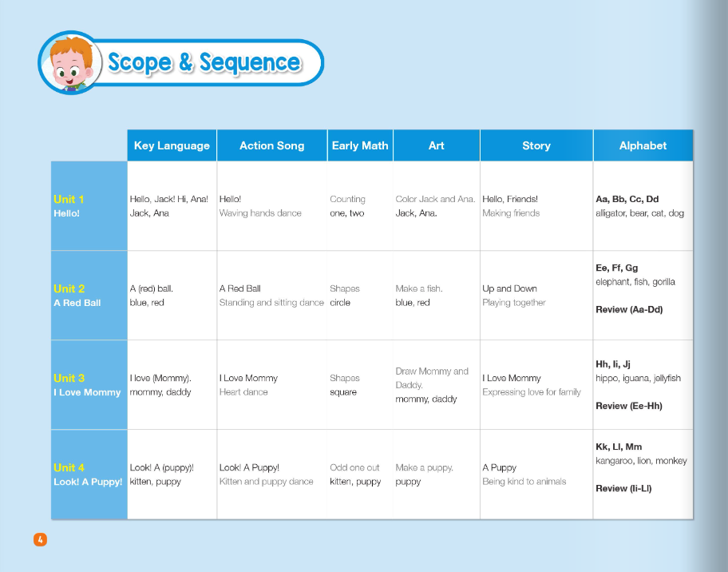Image resolution: width=728 pixels, height=572 pixels.
Task: Click the Odd one out math cell
Action: [x=354, y=467]
